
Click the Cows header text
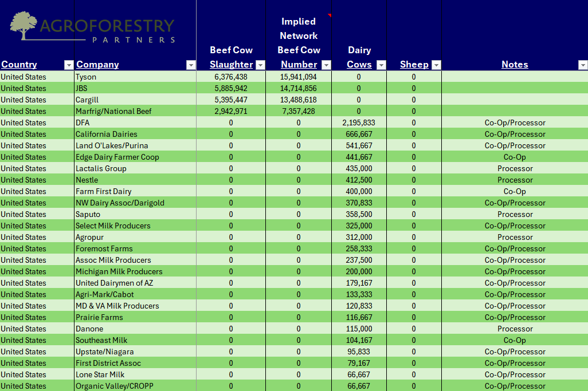click(x=359, y=65)
